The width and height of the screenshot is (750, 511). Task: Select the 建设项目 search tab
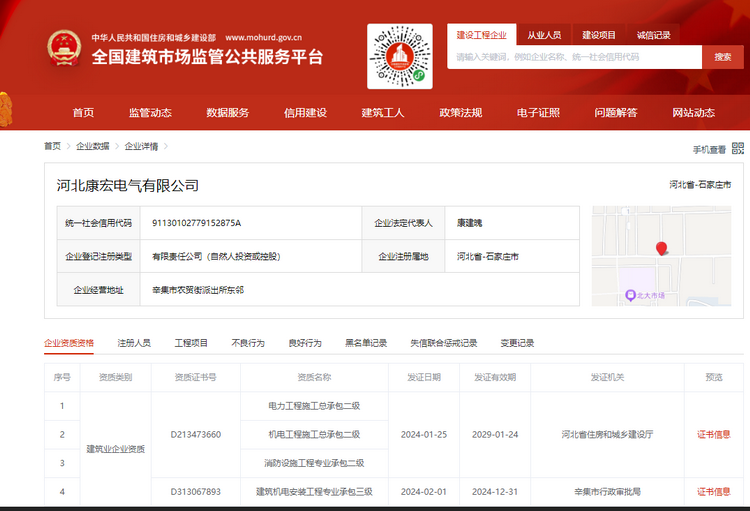[599, 35]
